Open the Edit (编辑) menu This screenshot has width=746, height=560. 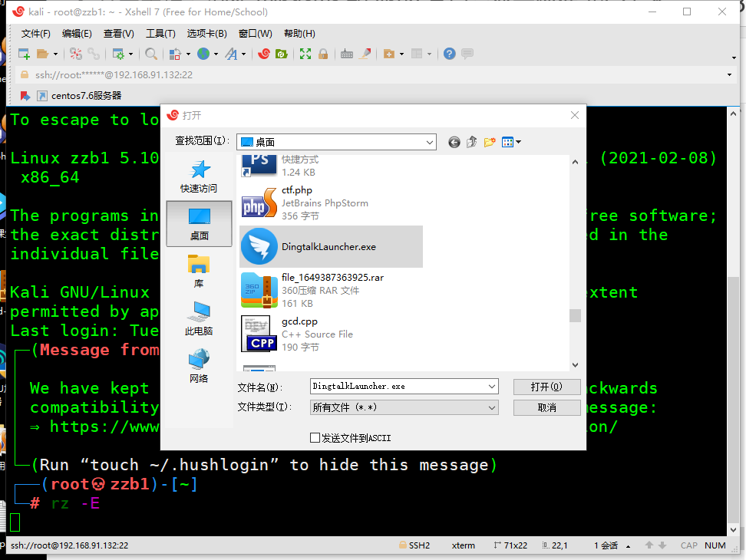click(77, 34)
